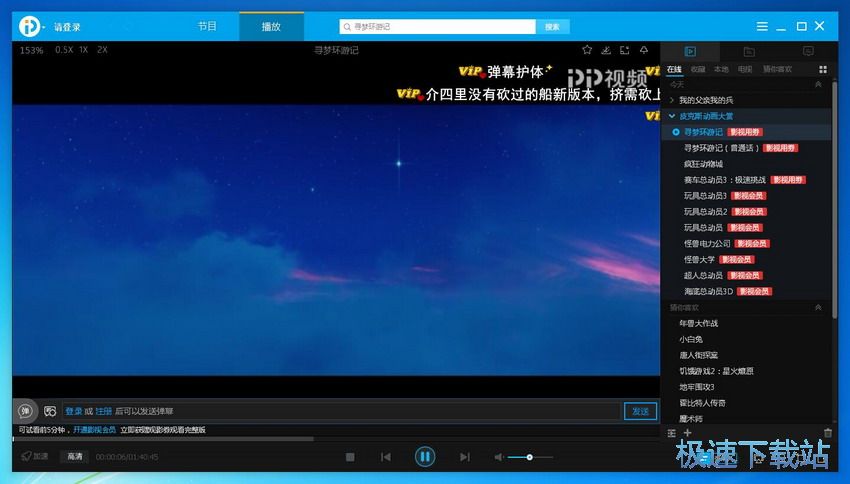Click the 加速 rocket icon
The height and width of the screenshot is (484, 850).
pyautogui.click(x=35, y=456)
